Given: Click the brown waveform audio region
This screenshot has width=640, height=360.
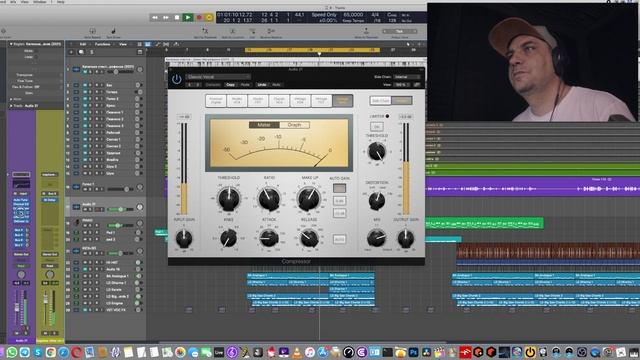Looking at the screenshot, I should point(548,251).
